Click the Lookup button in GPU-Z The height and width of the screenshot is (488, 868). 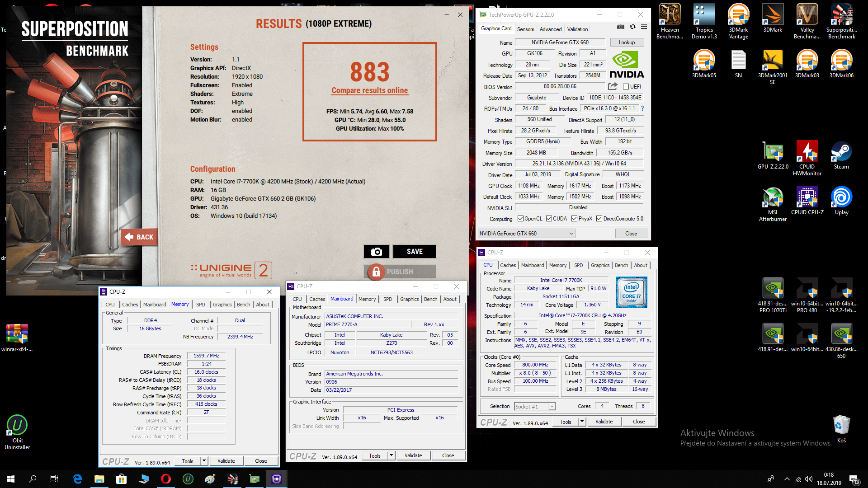pyautogui.click(x=627, y=42)
